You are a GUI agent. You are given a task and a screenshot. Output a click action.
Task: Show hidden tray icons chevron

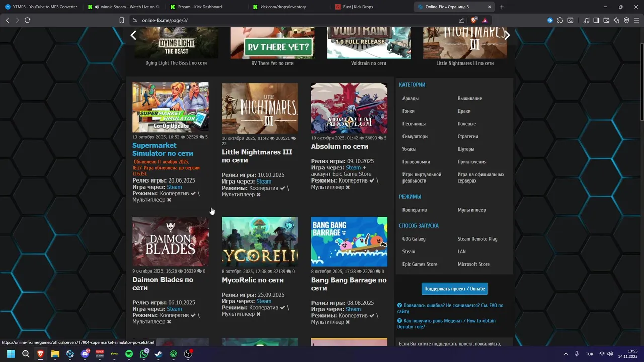click(566, 354)
